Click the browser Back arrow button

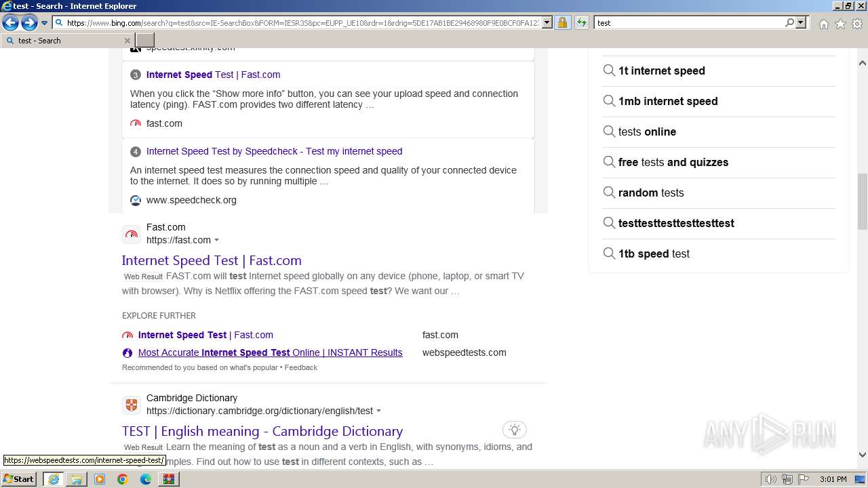click(x=10, y=23)
